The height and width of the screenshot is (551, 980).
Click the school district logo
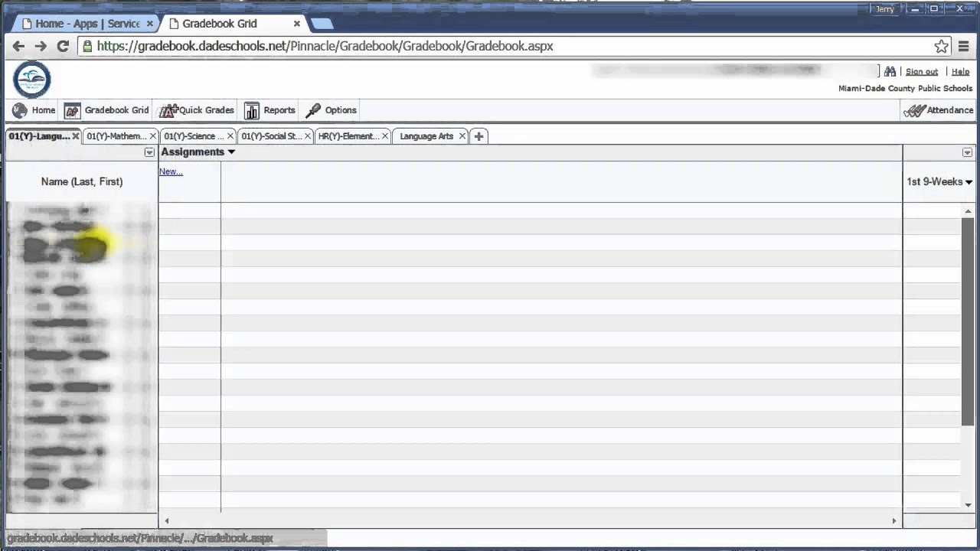click(32, 80)
